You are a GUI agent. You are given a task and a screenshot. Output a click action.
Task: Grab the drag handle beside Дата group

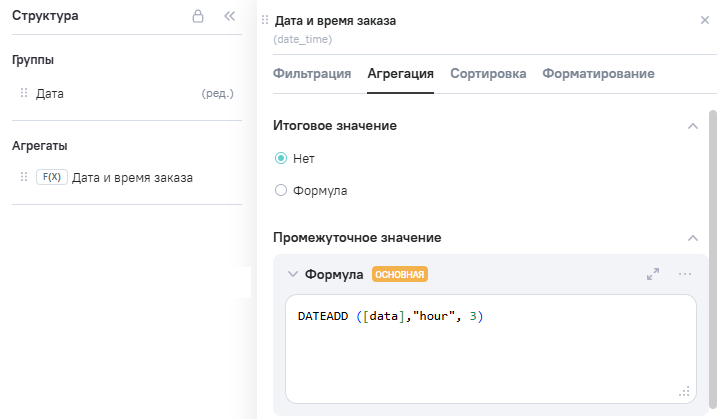coord(24,93)
